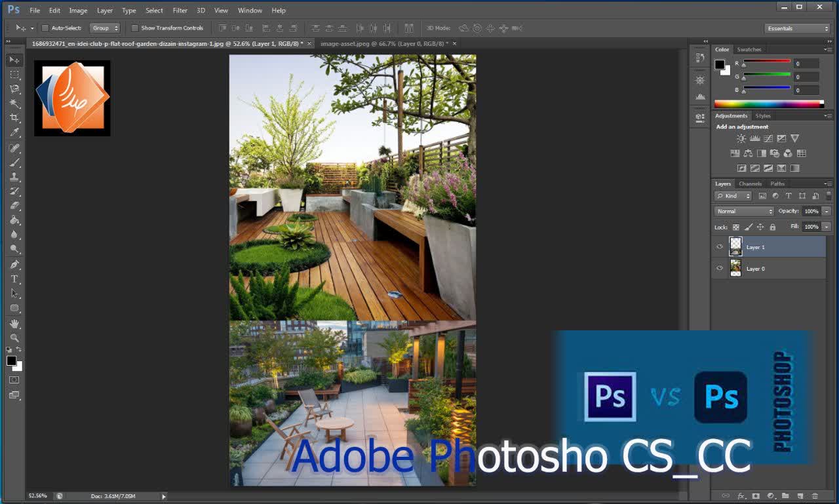
Task: Open the Image menu
Action: click(78, 10)
